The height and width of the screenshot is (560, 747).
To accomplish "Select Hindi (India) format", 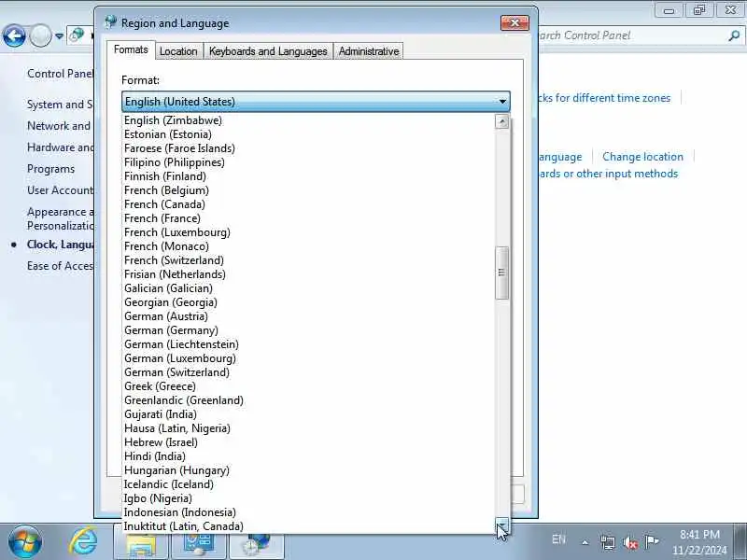I will pyautogui.click(x=309, y=456).
